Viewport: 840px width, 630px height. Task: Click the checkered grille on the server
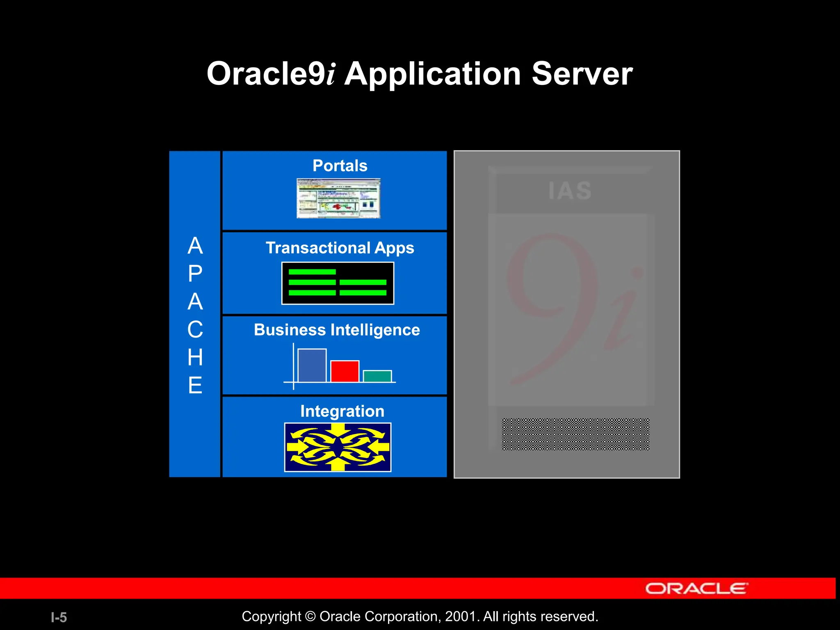(x=576, y=434)
